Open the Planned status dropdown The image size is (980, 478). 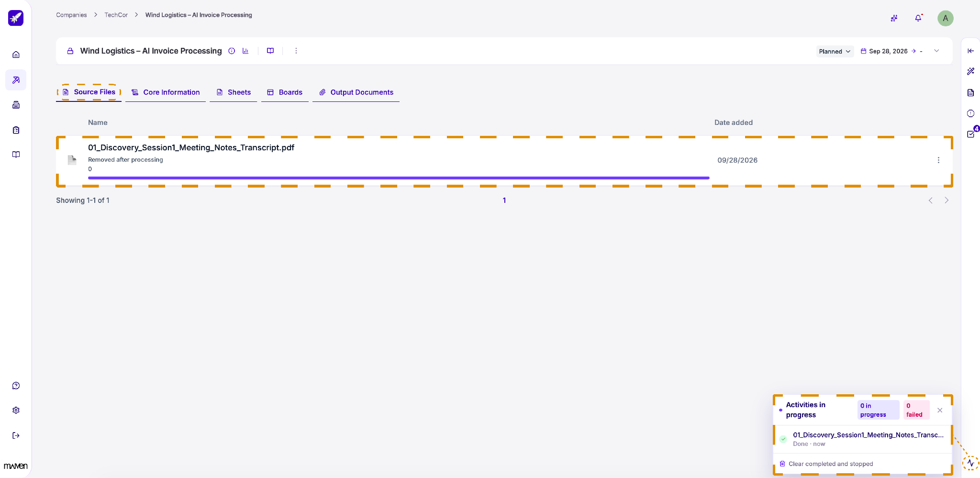(x=835, y=51)
